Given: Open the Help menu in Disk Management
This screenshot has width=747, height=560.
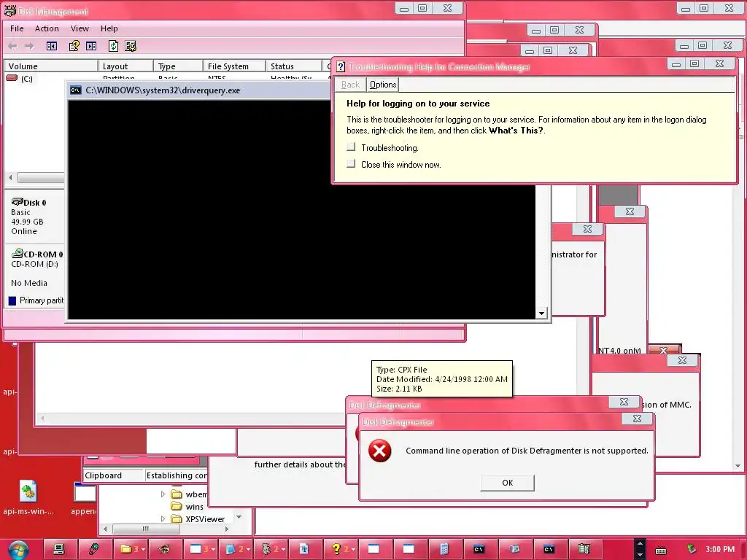Looking at the screenshot, I should point(109,28).
